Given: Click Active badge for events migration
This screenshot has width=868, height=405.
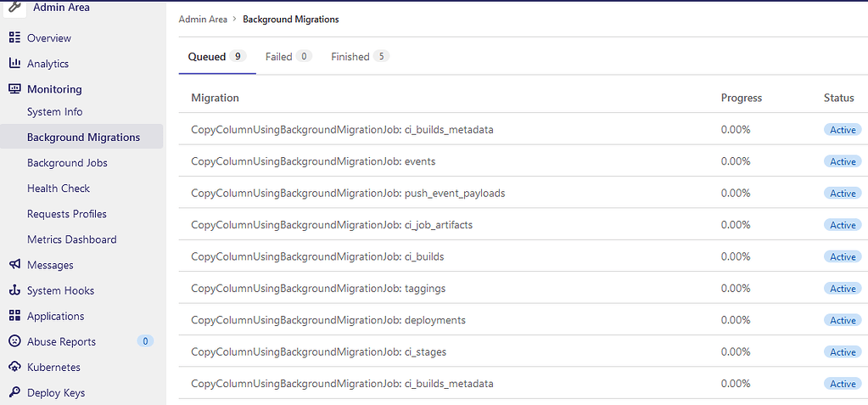Looking at the screenshot, I should pyautogui.click(x=843, y=161).
